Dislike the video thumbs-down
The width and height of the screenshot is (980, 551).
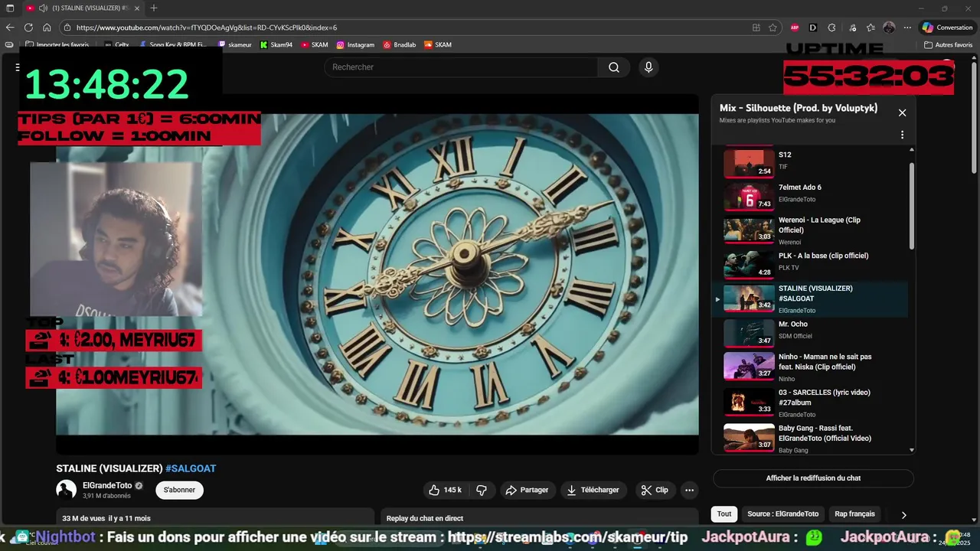point(482,490)
